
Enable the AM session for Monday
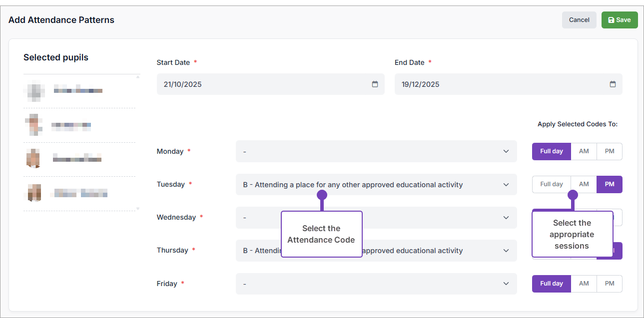(584, 151)
